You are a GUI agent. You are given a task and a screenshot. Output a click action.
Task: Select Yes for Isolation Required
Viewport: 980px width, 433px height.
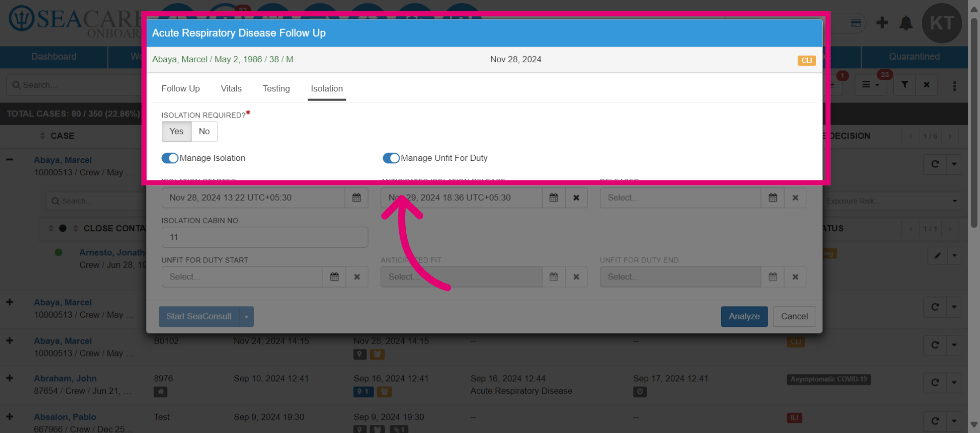(x=177, y=132)
